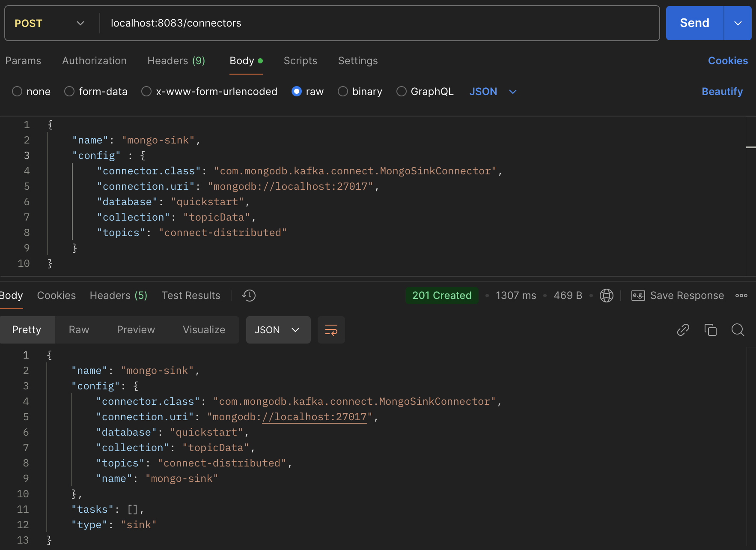Viewport: 756px width, 550px height.
Task: Open the POST method dropdown
Action: click(x=49, y=23)
